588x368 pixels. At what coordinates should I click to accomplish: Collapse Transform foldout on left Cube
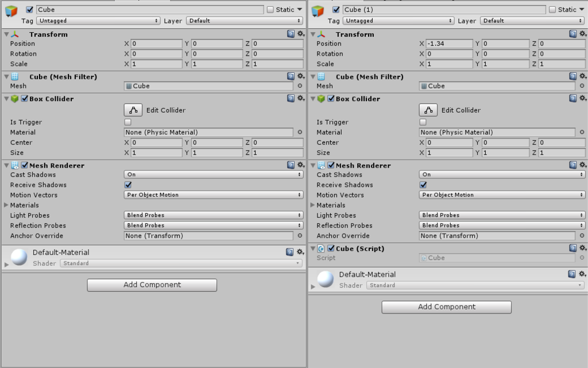tap(6, 34)
